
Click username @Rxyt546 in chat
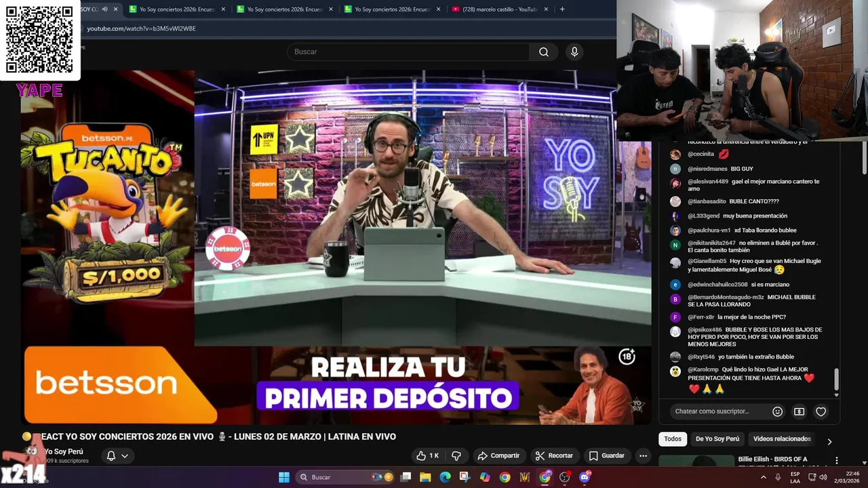[701, 357]
